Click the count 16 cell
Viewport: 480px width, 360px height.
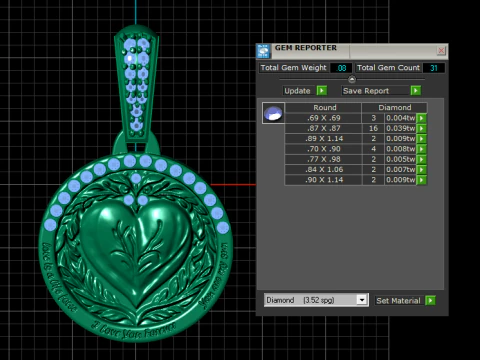click(x=373, y=128)
